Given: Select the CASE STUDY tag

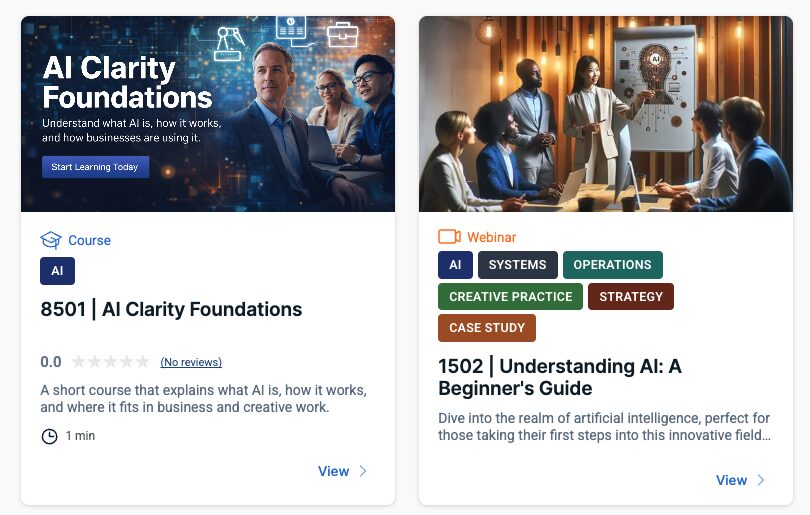Looking at the screenshot, I should click(487, 328).
